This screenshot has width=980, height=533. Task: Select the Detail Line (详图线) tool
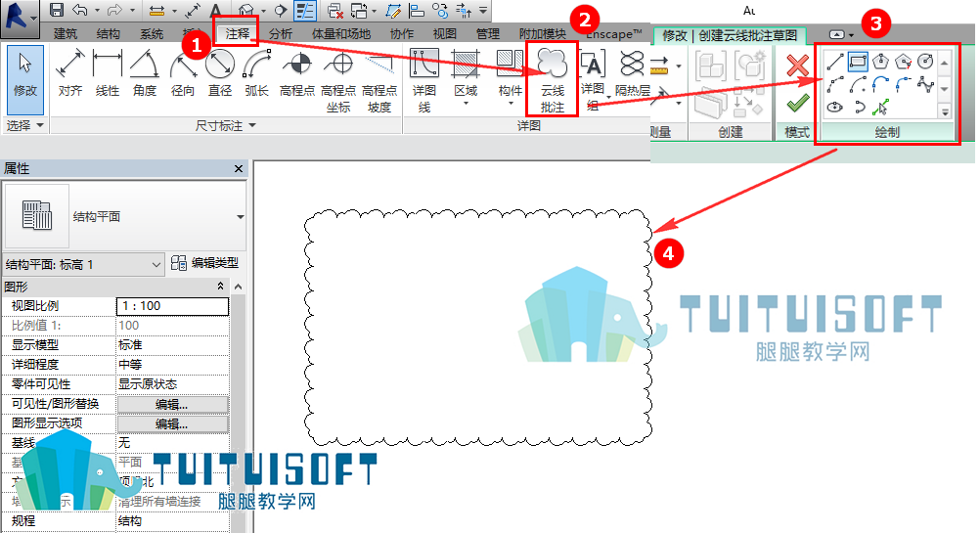coord(424,80)
